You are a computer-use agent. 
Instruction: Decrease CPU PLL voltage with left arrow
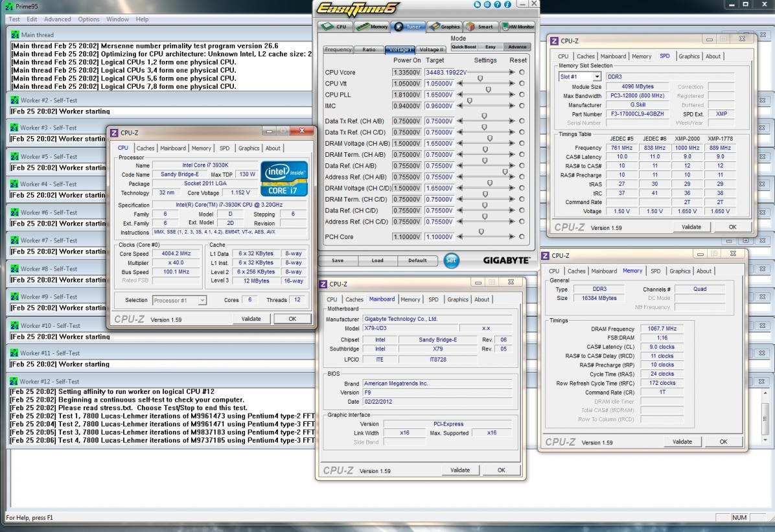460,95
